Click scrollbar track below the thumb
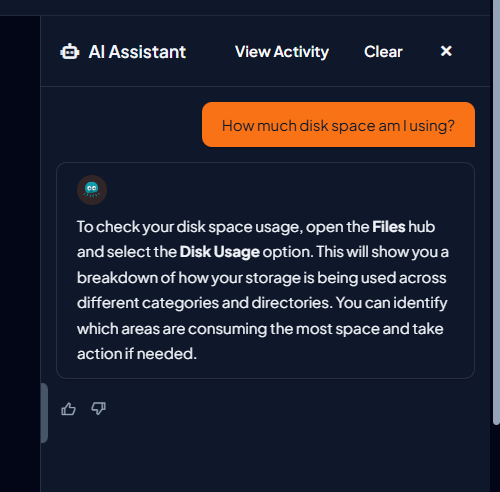The image size is (500, 492). 496,458
